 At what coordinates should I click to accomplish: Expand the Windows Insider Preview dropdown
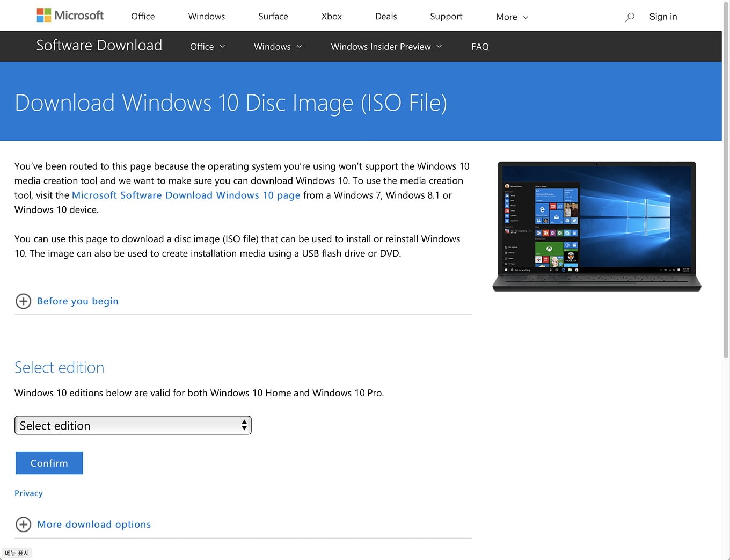tap(386, 47)
